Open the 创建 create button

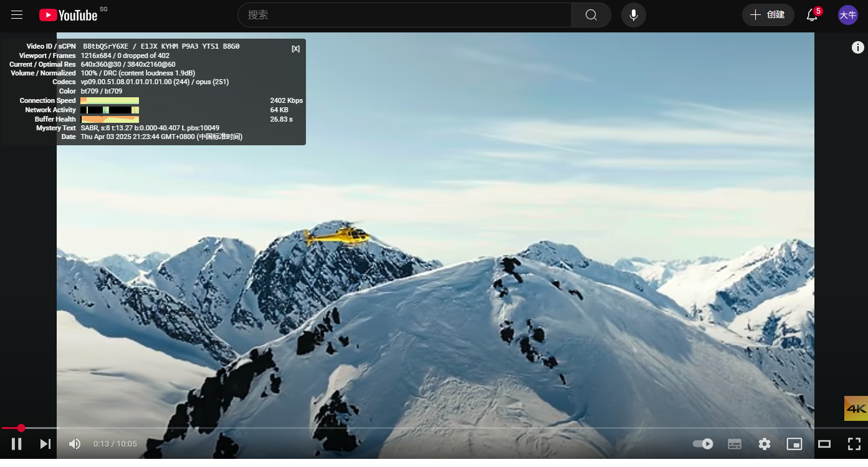[768, 15]
